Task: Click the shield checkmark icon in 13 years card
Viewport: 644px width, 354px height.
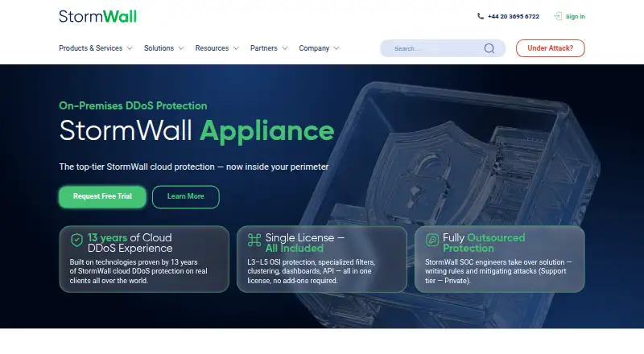Action: (x=76, y=240)
